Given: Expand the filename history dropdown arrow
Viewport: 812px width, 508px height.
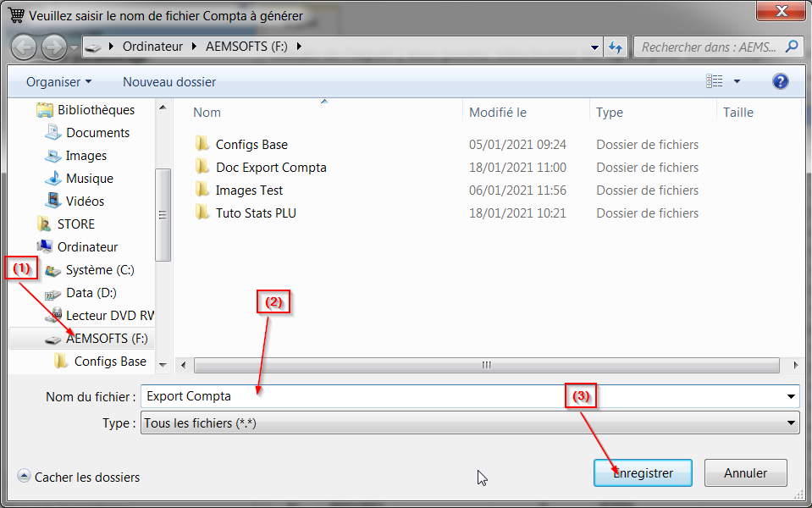Looking at the screenshot, I should 792,396.
